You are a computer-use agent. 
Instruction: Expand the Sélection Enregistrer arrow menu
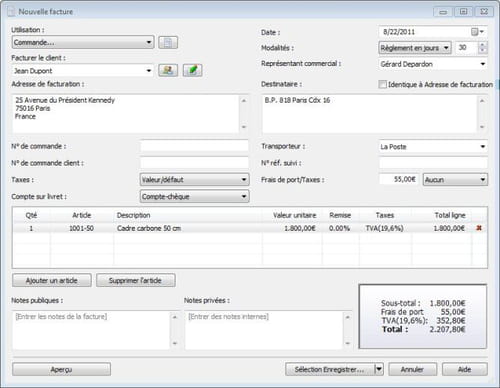pos(379,369)
